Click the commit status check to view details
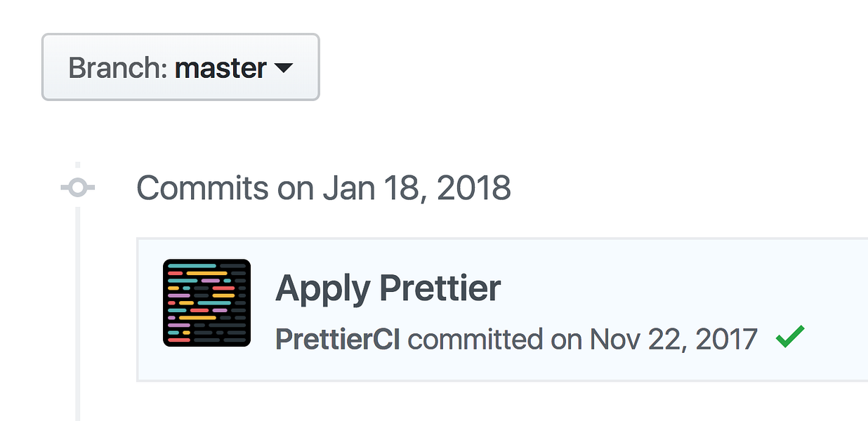This screenshot has width=868, height=421. pyautogui.click(x=789, y=338)
